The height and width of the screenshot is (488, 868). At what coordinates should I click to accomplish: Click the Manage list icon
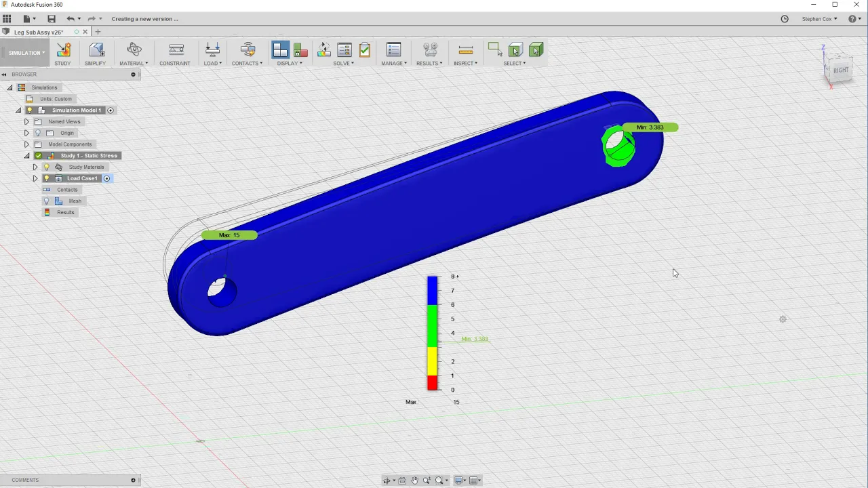pos(394,49)
